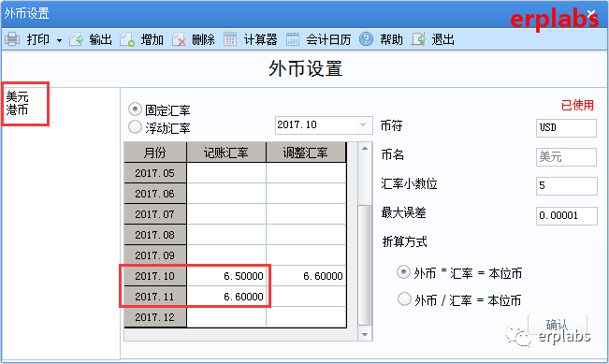Select month row 2017.10
Viewport: 609px width, 364px height.
[155, 276]
